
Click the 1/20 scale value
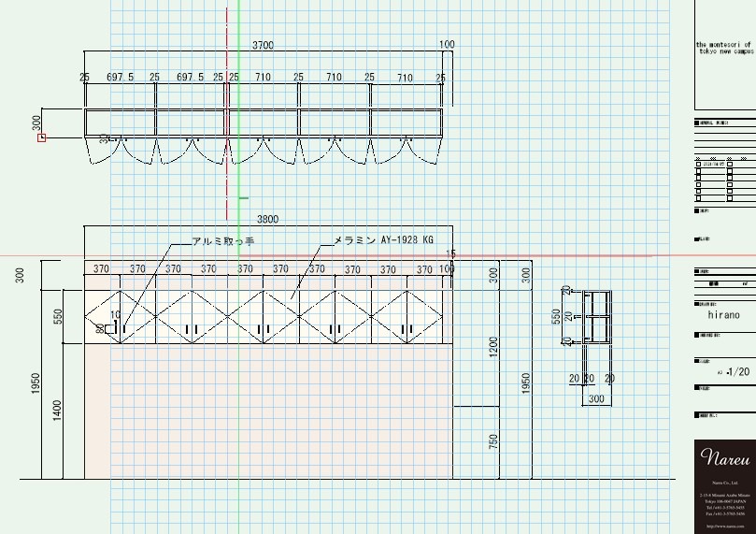737,372
